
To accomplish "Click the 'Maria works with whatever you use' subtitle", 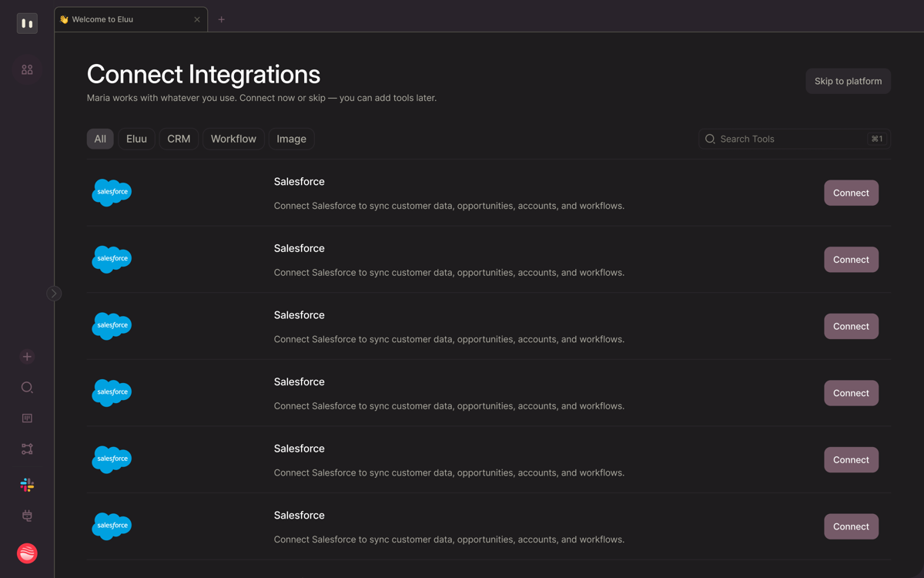I will coord(262,98).
